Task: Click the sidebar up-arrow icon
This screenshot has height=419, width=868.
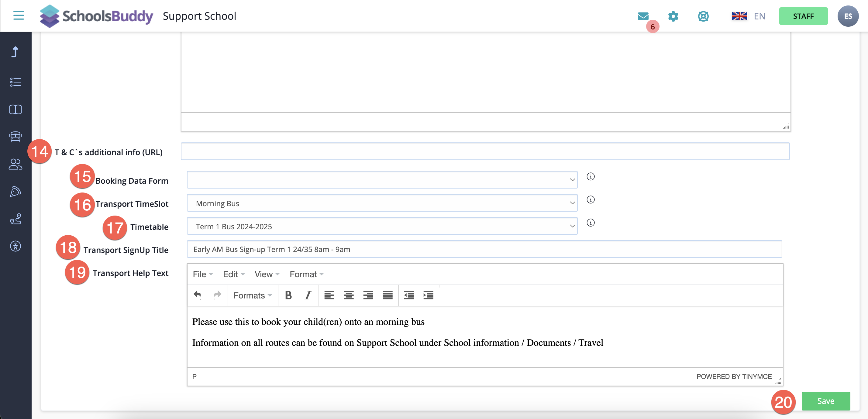Action: tap(15, 52)
